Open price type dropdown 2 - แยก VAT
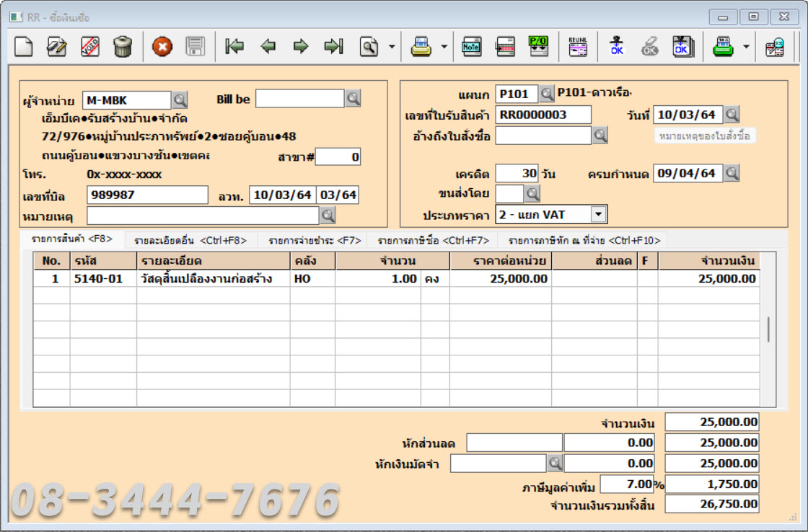Image resolution: width=808 pixels, height=532 pixels. (x=598, y=214)
